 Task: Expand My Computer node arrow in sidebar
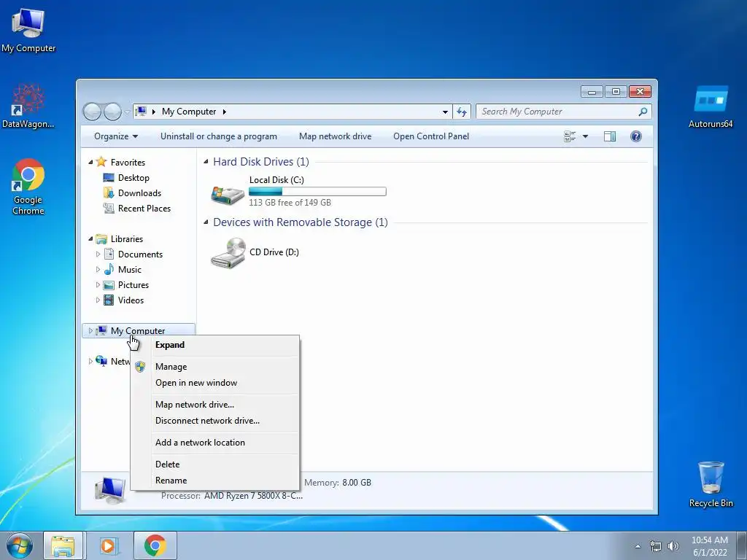click(x=90, y=331)
